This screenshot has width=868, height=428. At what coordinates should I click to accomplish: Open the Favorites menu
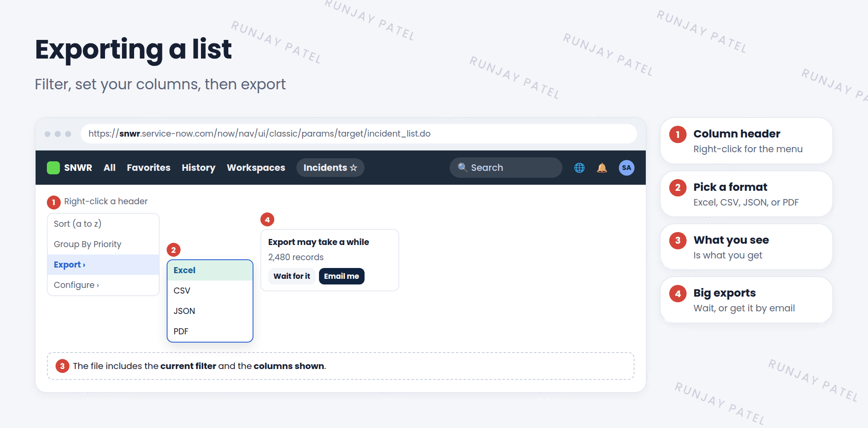148,168
